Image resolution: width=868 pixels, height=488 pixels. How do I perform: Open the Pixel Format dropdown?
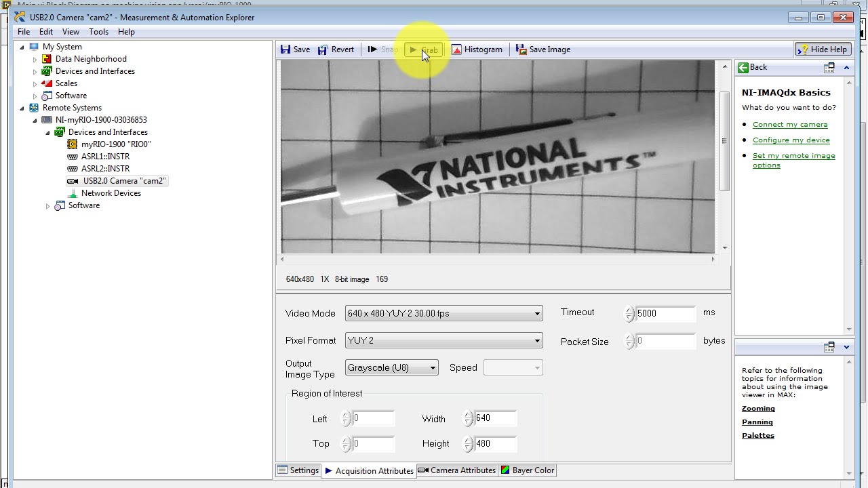(x=443, y=340)
